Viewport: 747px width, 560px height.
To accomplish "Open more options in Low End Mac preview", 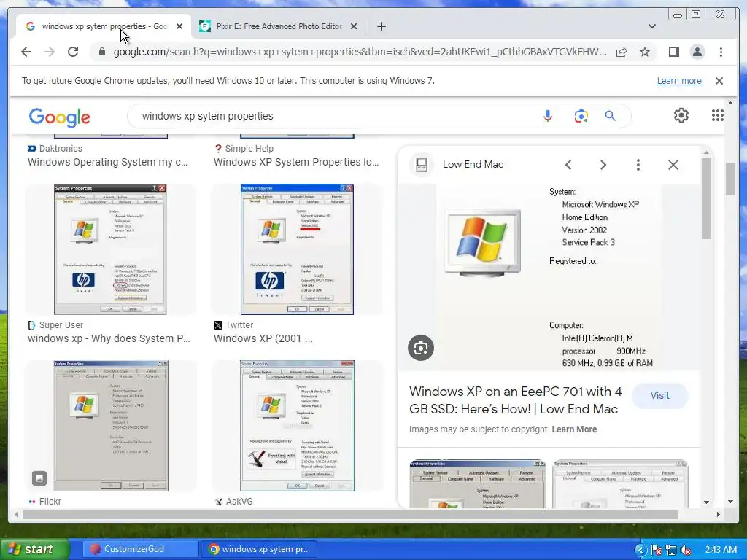I will pyautogui.click(x=638, y=165).
